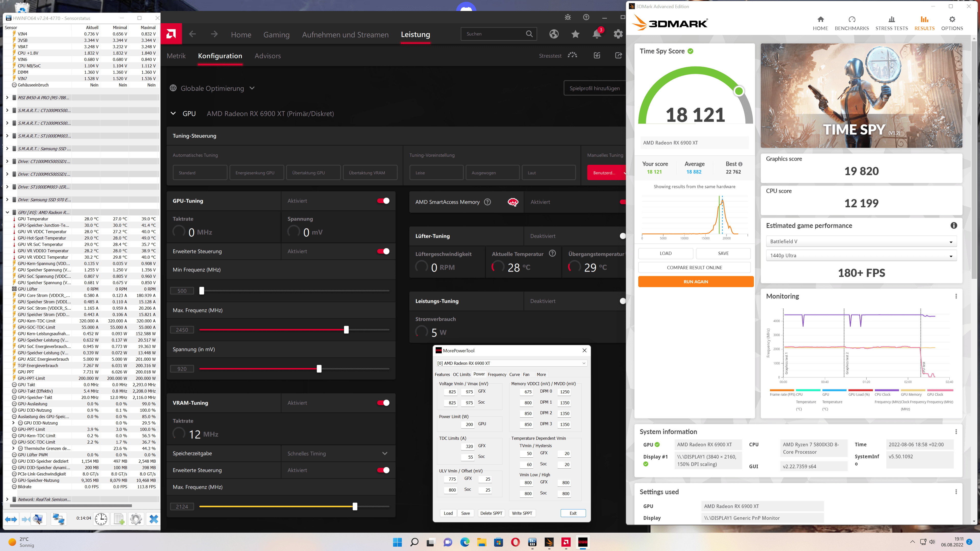The image size is (980, 551).
Task: Toggle GPU Erweiterte Steuerung switch
Action: 383,251
